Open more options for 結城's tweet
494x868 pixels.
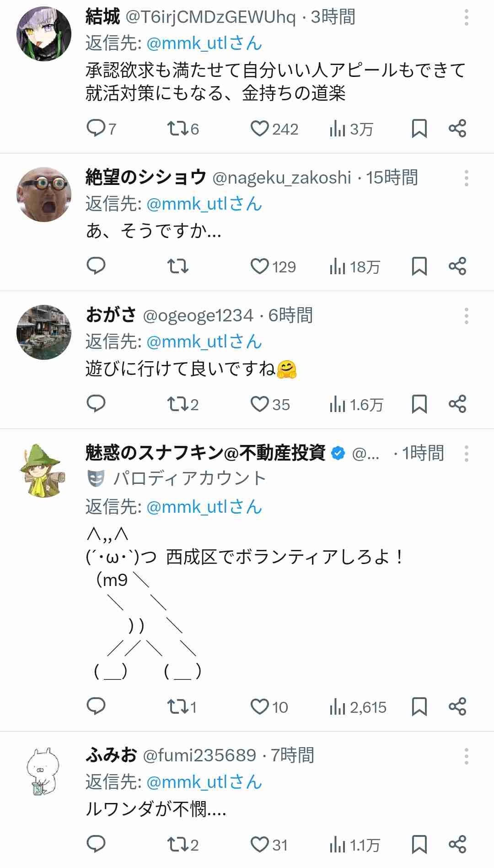coord(466,17)
